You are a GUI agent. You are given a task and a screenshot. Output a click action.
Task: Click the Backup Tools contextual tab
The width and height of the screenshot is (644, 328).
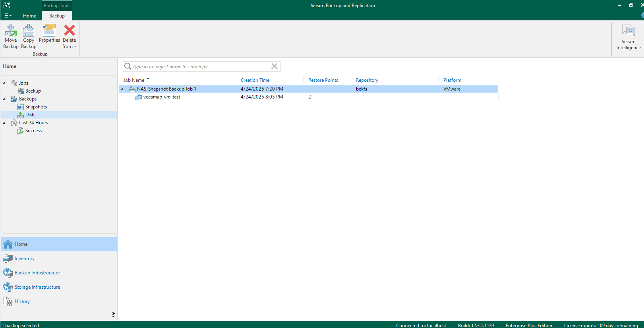57,6
